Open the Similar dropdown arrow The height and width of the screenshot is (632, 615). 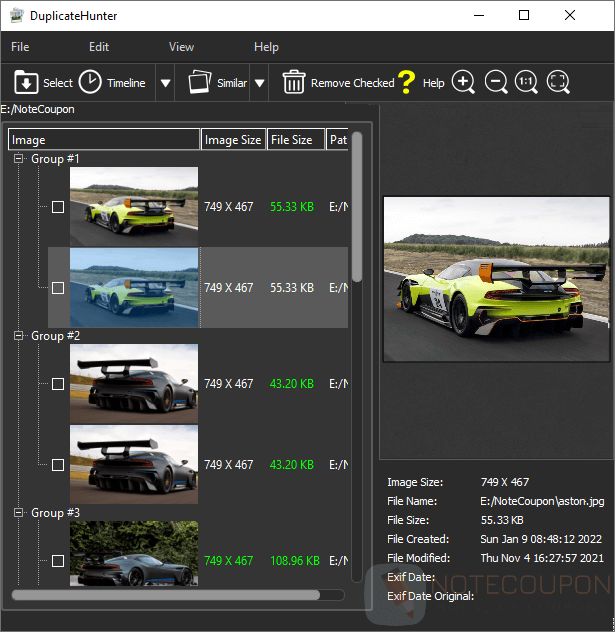(x=260, y=83)
